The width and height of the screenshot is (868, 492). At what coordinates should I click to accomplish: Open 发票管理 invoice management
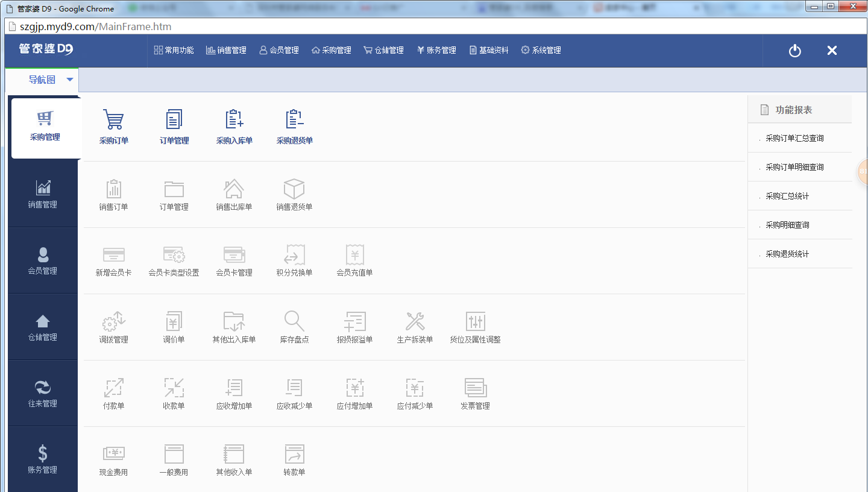pyautogui.click(x=475, y=393)
